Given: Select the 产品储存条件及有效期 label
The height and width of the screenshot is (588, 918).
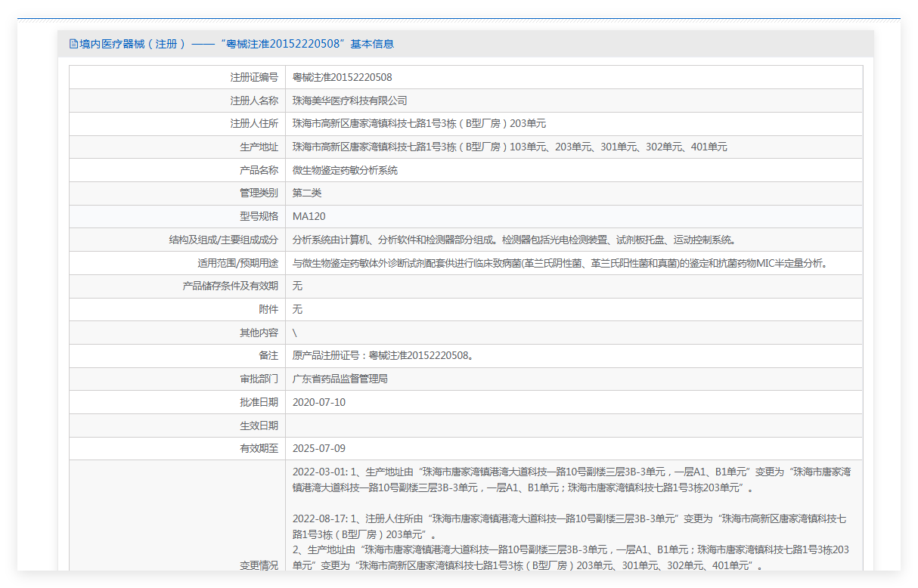Looking at the screenshot, I should (231, 286).
